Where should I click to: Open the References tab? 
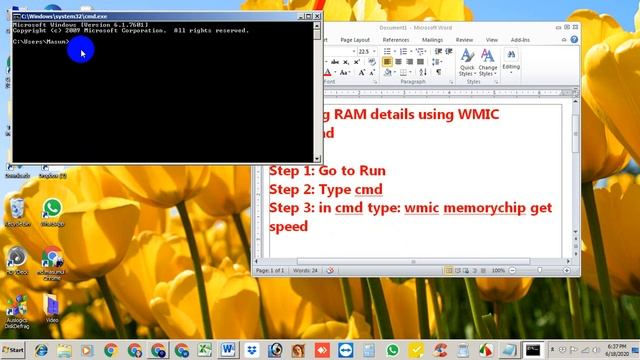pyautogui.click(x=396, y=40)
